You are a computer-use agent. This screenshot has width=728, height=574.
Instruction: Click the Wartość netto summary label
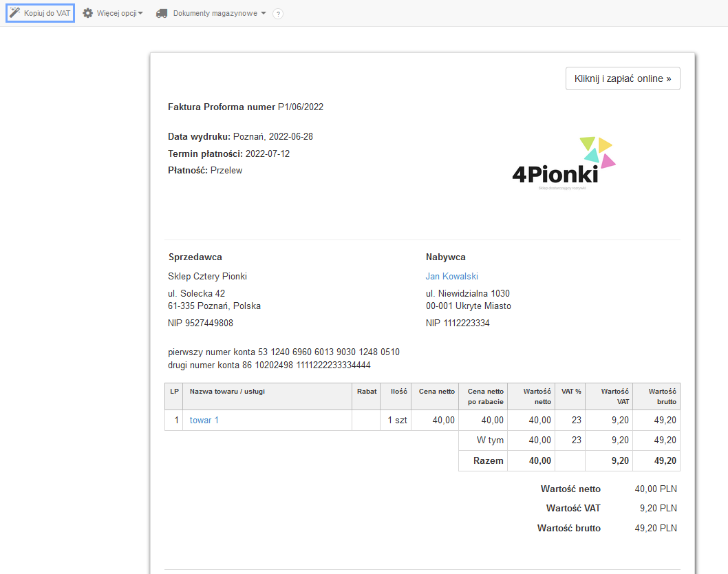click(570, 489)
